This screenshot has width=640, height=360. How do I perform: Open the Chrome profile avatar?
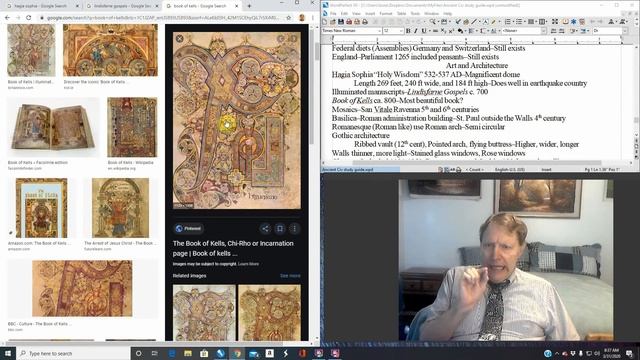(x=302, y=18)
